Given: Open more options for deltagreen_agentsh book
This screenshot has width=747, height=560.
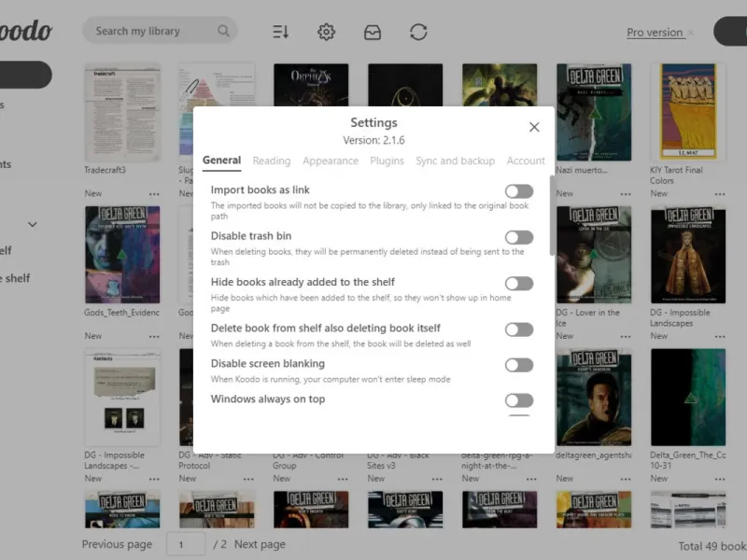Looking at the screenshot, I should coord(626,479).
